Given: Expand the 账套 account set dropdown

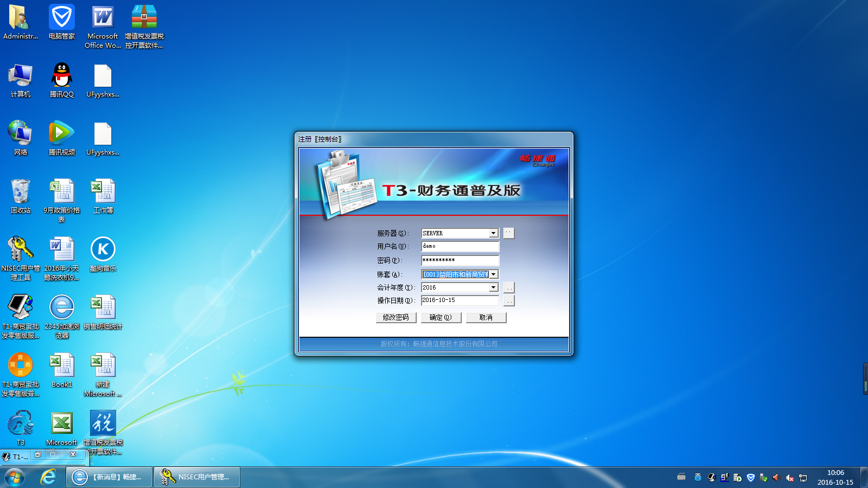Looking at the screenshot, I should 493,274.
